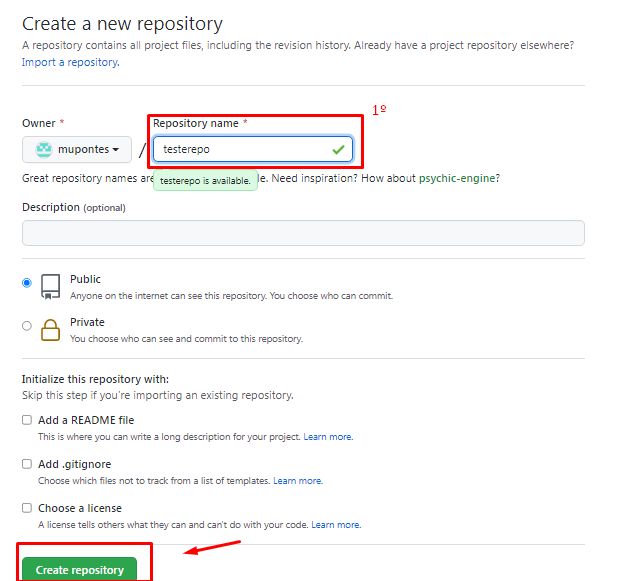Click the Create repository button
Viewport: 631px width, 581px height.
click(x=80, y=569)
